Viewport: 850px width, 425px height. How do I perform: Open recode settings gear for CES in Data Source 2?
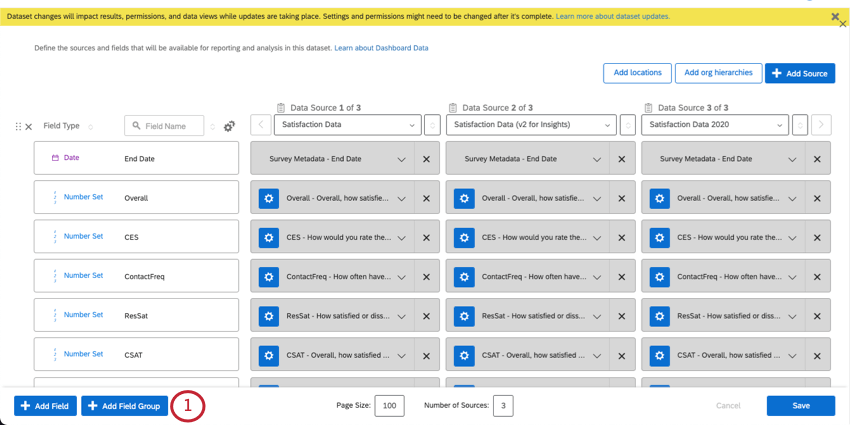click(464, 238)
